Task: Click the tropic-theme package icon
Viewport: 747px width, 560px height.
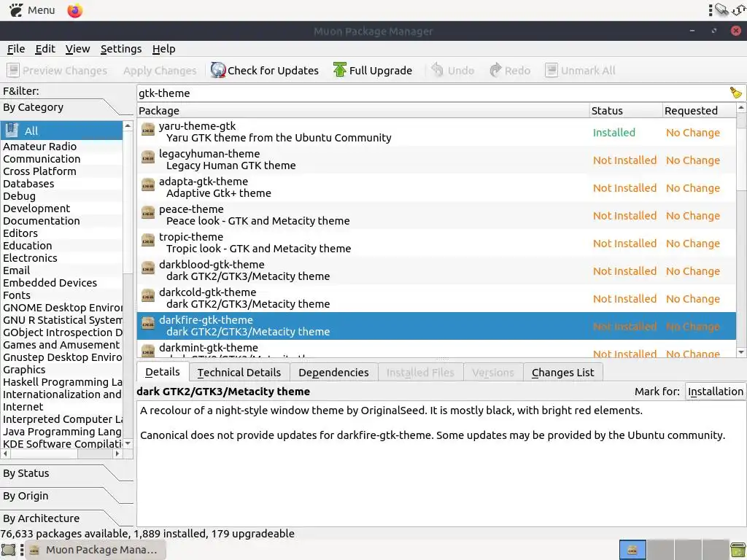Action: point(148,240)
